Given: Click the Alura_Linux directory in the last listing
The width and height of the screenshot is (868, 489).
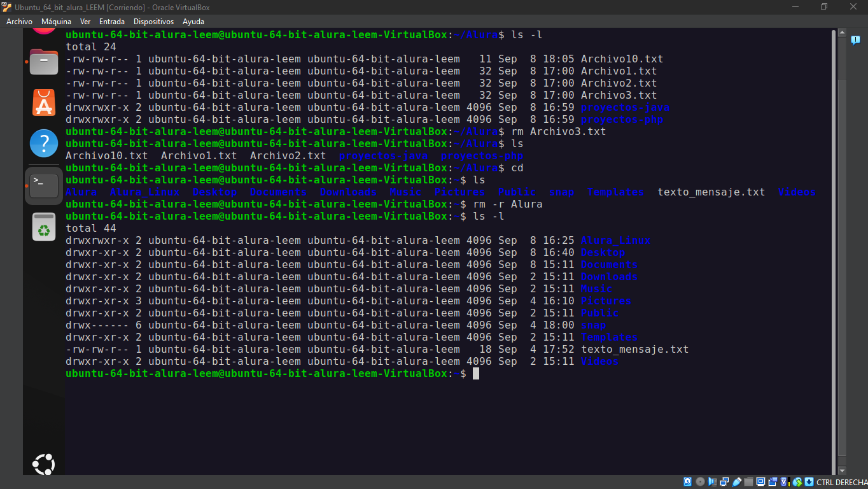Looking at the screenshot, I should [x=615, y=240].
